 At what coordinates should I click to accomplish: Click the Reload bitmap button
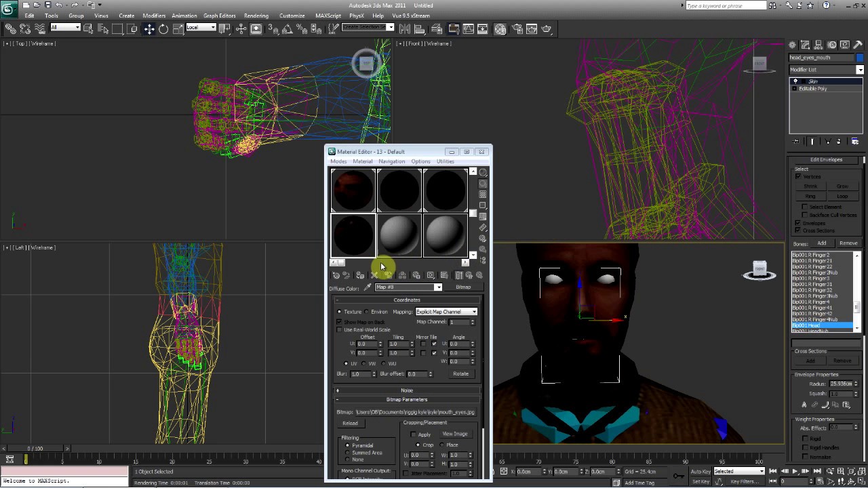point(350,423)
